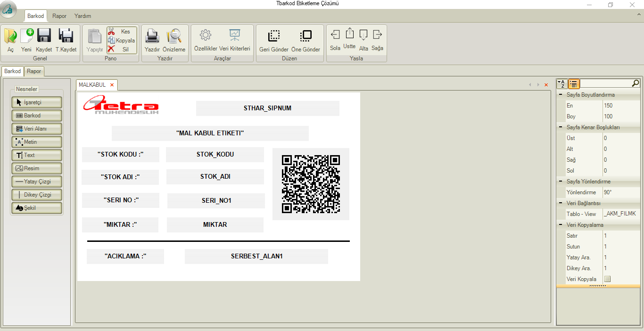Select the Veri Alanı object button
Viewport: 644px width, 331px height.
37,129
